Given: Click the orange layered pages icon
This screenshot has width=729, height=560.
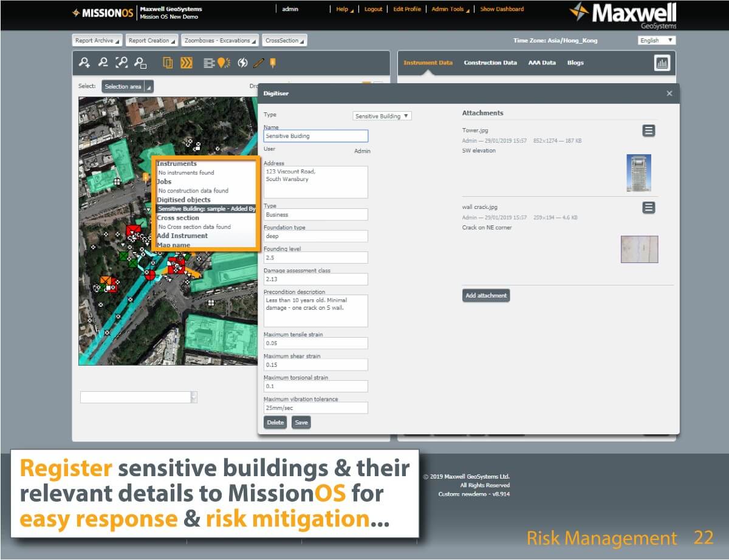Looking at the screenshot, I should pos(168,62).
